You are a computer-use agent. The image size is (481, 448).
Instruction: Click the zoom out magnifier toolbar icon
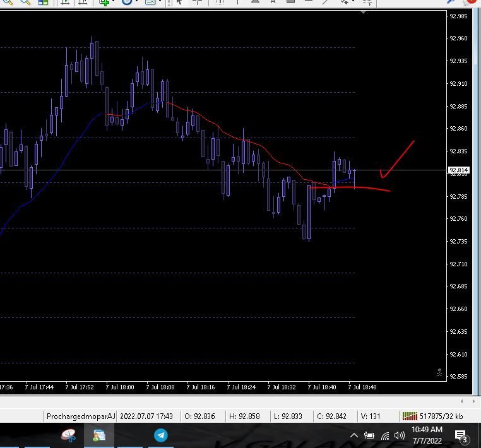(x=26, y=2)
